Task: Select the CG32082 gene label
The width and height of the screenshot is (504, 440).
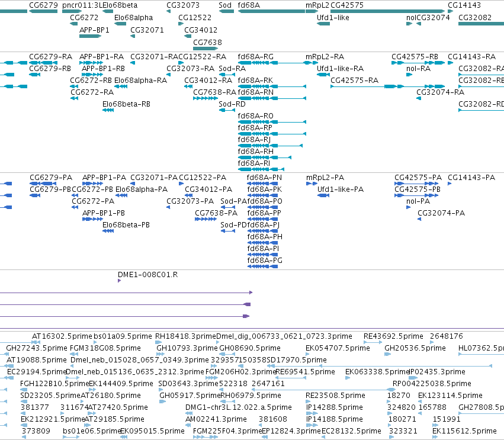Action: [x=475, y=18]
